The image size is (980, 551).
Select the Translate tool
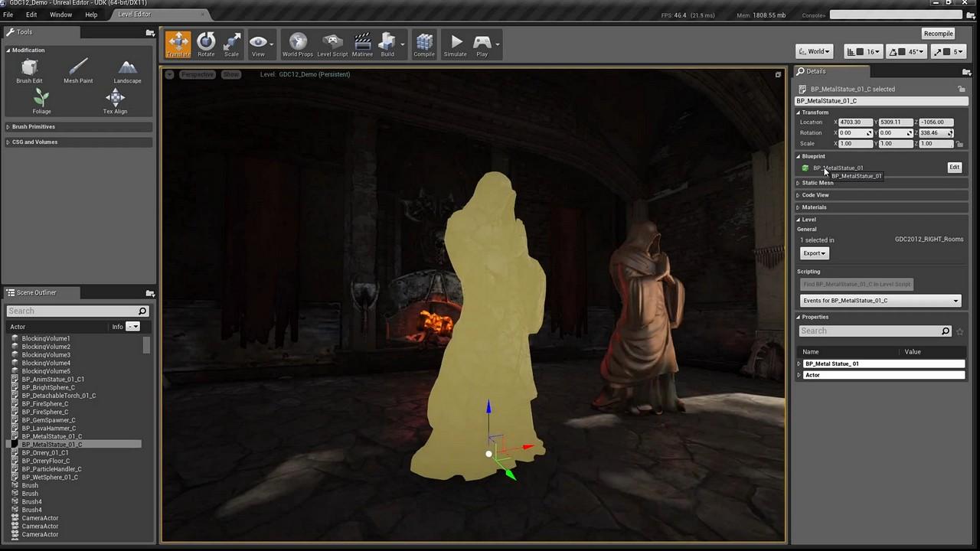point(178,44)
